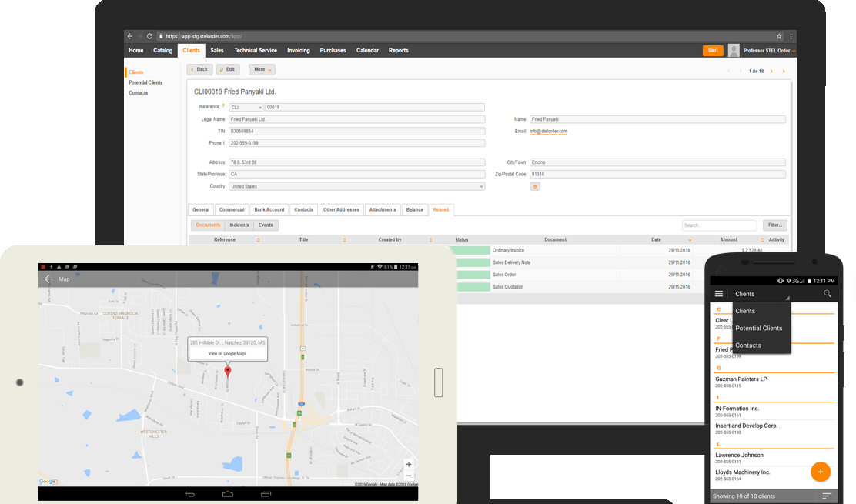Click the documents Search field
856x504 pixels.
tap(719, 225)
